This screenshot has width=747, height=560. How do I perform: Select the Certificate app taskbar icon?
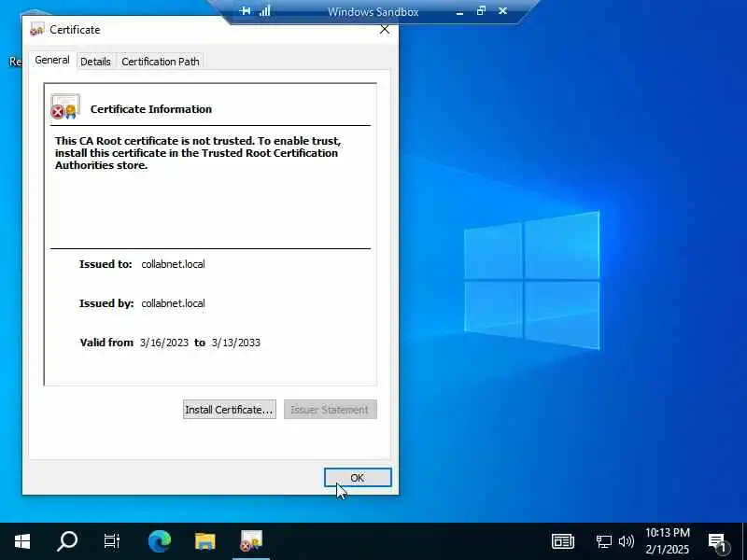coord(251,541)
